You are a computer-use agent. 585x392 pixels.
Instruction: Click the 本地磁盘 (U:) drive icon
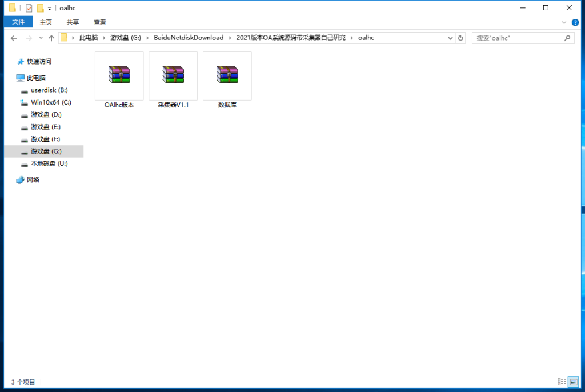pyautogui.click(x=24, y=164)
